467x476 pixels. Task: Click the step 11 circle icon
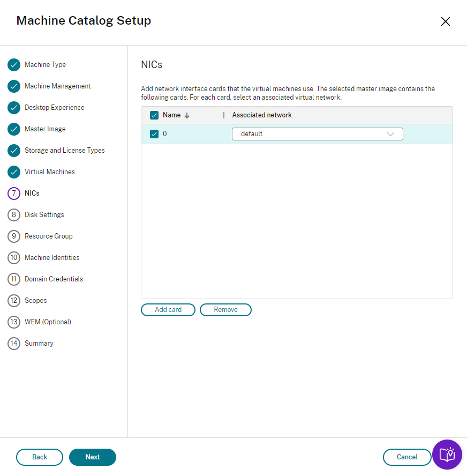14,279
